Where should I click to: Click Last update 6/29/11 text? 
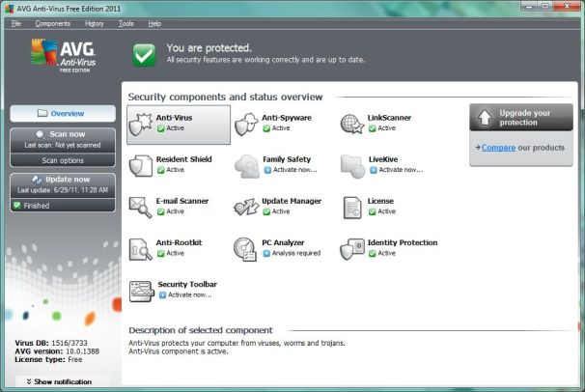click(x=63, y=190)
